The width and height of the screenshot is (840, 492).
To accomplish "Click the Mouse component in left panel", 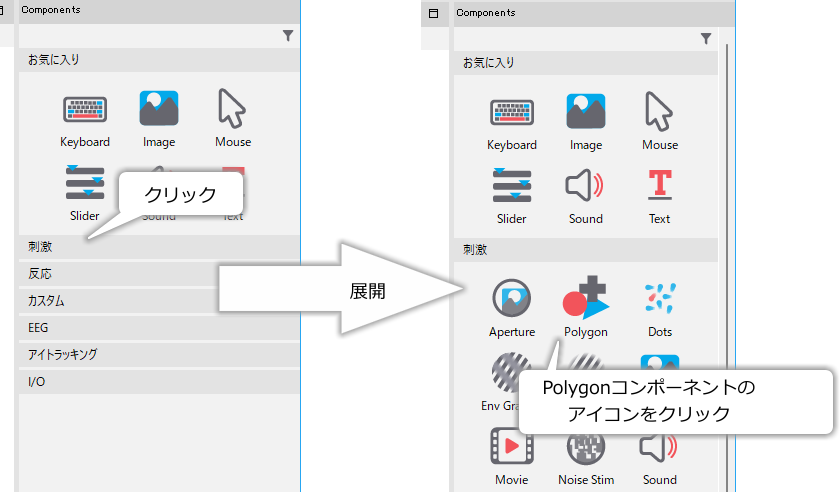I will tap(232, 119).
